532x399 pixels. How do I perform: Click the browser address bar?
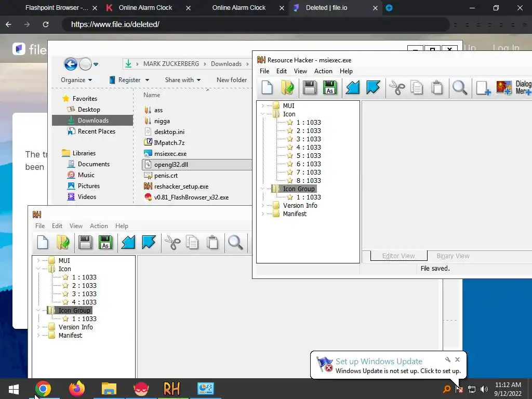[256, 24]
